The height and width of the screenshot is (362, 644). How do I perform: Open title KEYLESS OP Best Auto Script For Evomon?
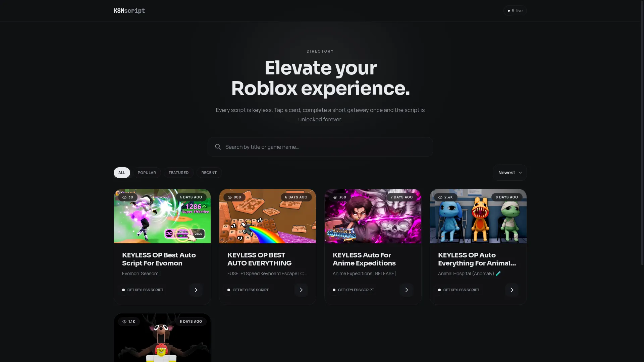[159, 259]
